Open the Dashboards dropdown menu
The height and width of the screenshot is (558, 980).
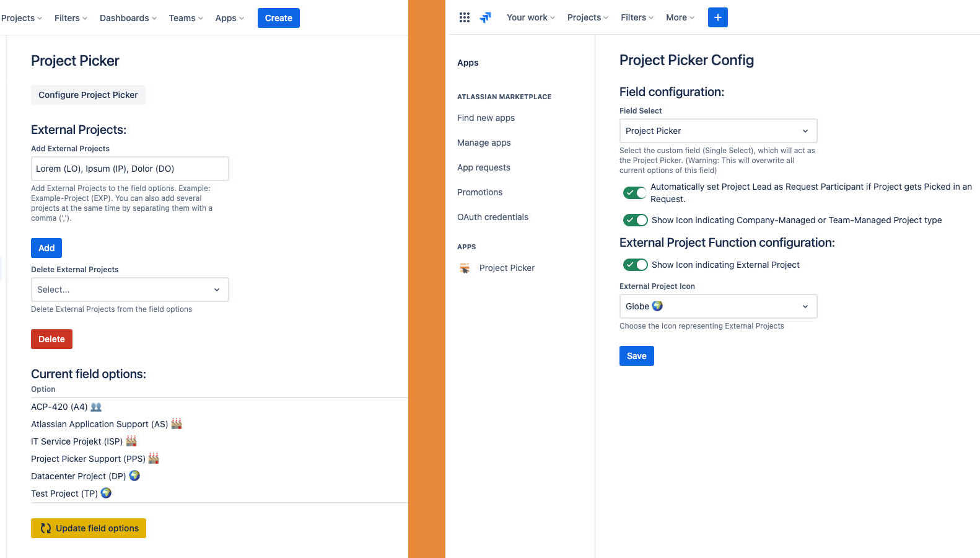click(128, 18)
